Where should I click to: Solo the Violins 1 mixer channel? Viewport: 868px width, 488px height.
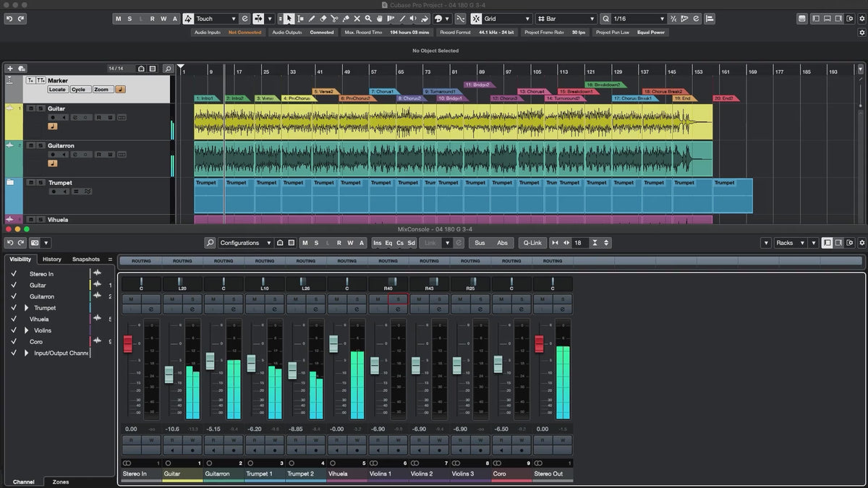(398, 299)
